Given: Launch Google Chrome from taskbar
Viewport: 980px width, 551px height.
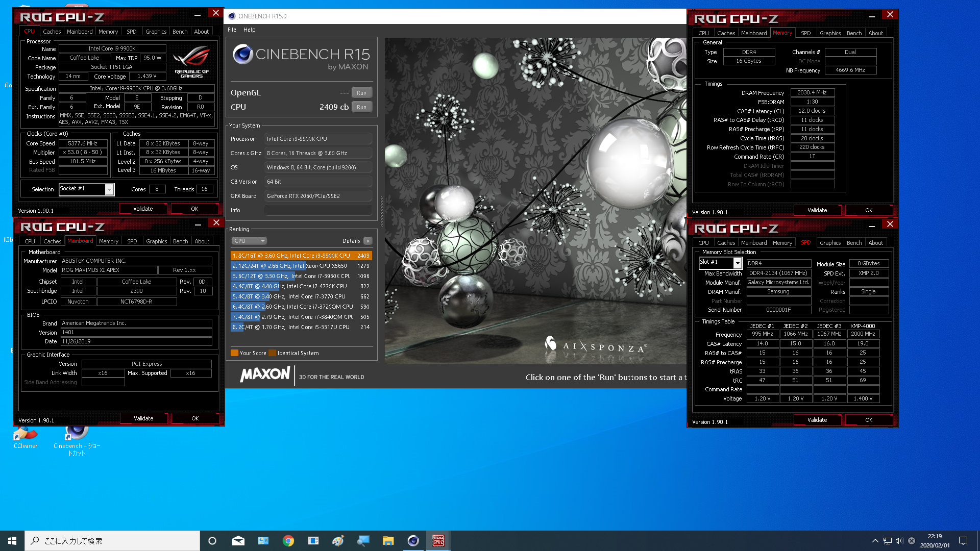Looking at the screenshot, I should (288, 541).
